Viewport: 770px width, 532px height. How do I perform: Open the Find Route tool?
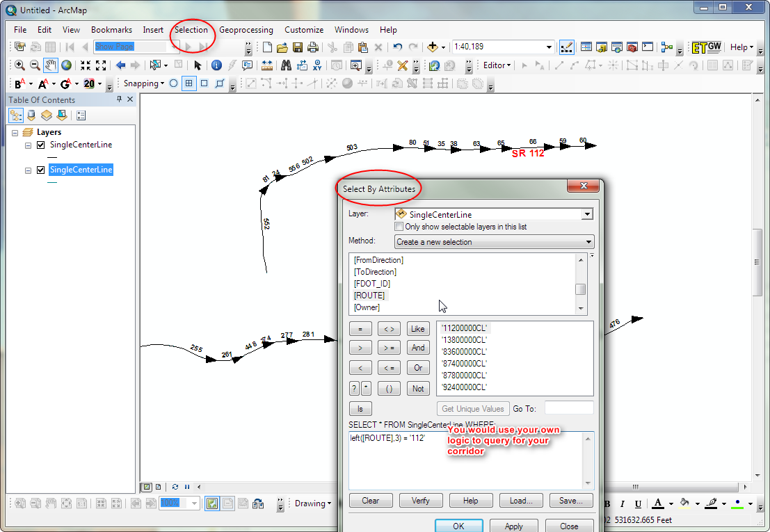(x=301, y=65)
